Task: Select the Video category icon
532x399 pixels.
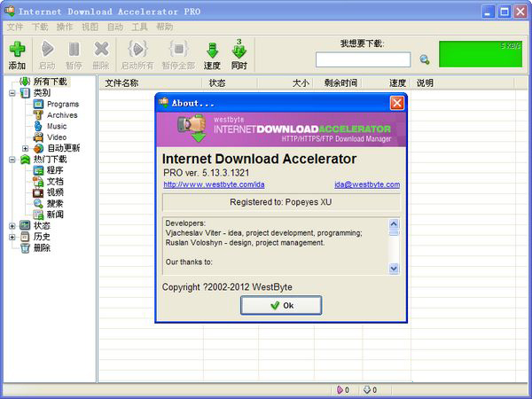Action: (x=38, y=137)
